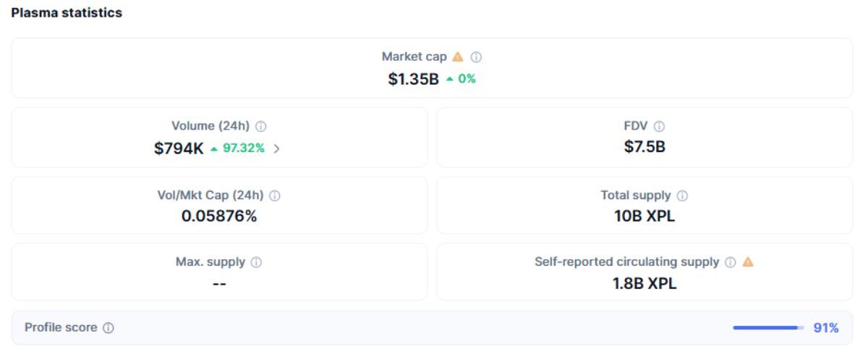The height and width of the screenshot is (349, 868).
Task: Select the $794K volume value
Action: (x=179, y=148)
